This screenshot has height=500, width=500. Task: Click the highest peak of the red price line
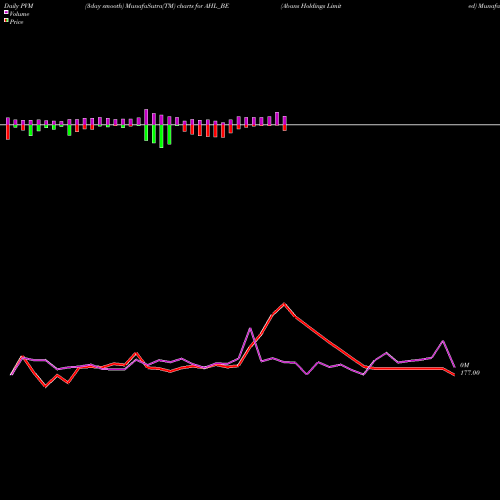click(284, 303)
